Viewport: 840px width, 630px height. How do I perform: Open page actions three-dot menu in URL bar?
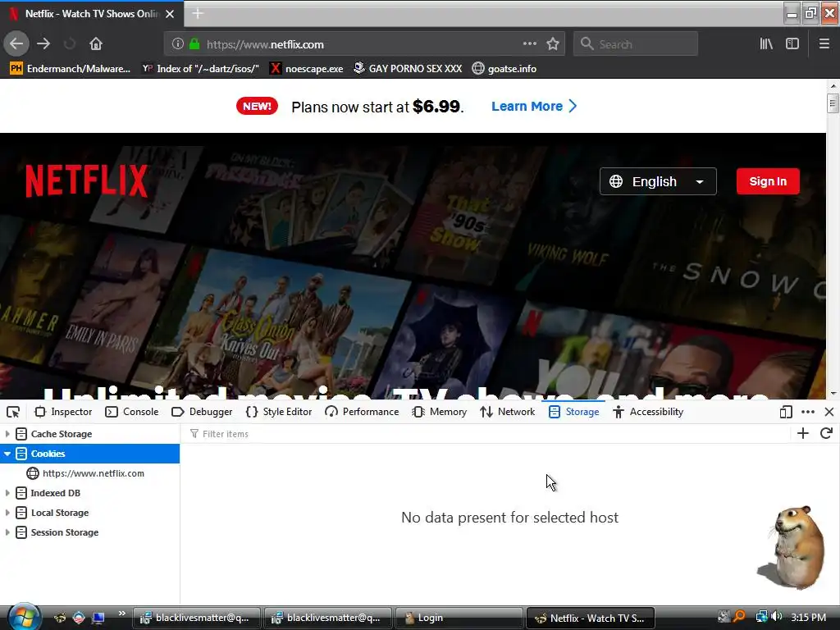click(529, 44)
